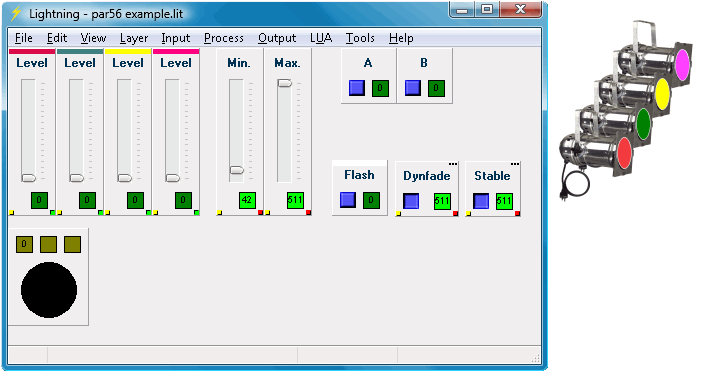Open the Layer menu
The width and height of the screenshot is (727, 372).
(x=134, y=38)
